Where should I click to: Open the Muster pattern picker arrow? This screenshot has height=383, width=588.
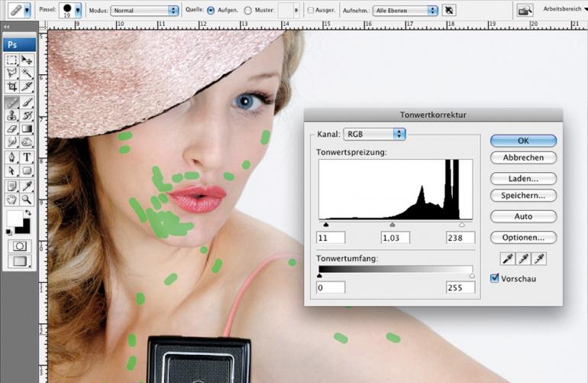pos(296,11)
